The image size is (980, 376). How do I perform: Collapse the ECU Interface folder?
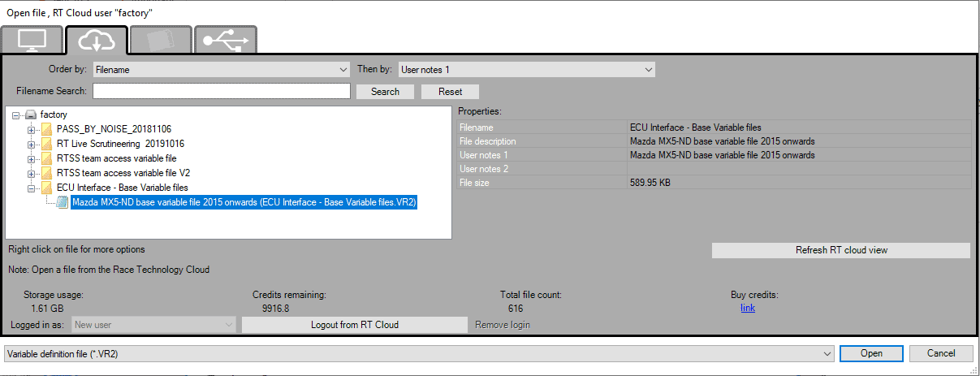(x=32, y=188)
